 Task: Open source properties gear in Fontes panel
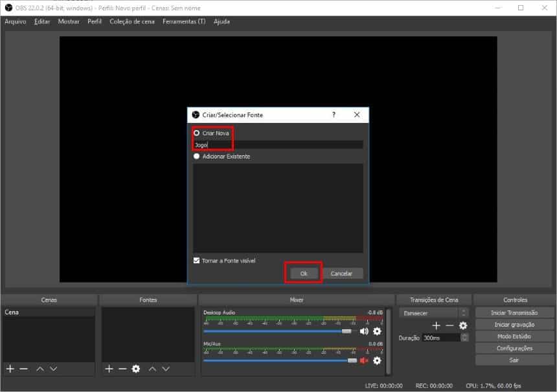[x=136, y=369]
